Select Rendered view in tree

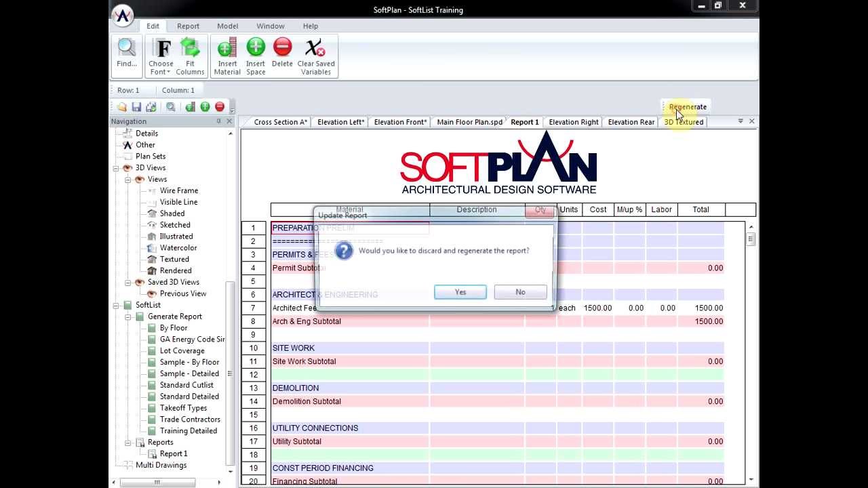pos(176,271)
